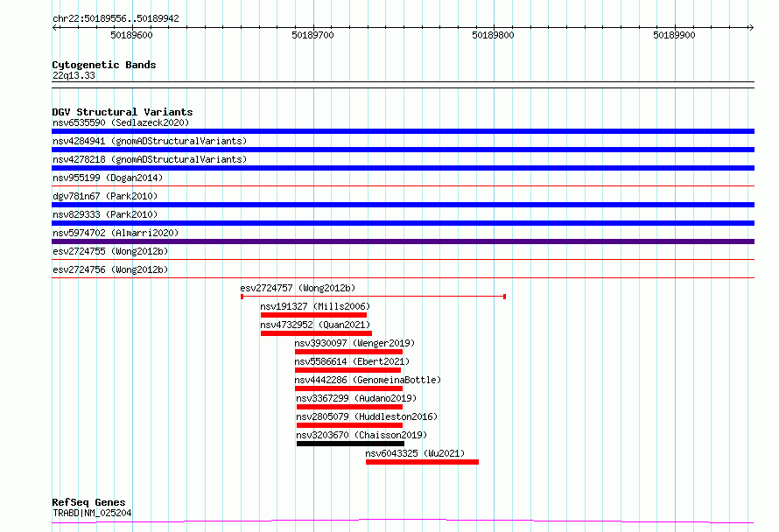Click ruler position label 50189600
This screenshot has width=779, height=532.
(131, 35)
